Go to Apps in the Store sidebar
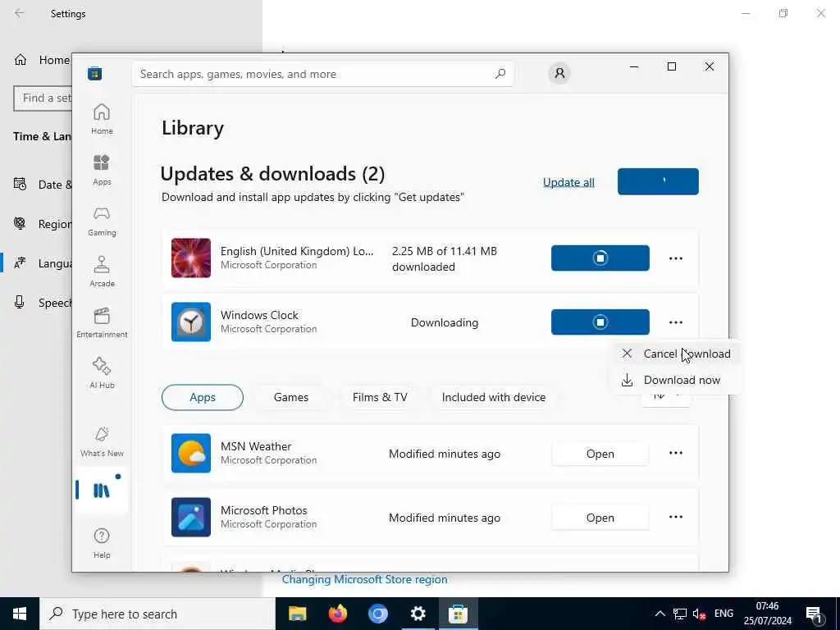840x630 pixels. click(102, 170)
